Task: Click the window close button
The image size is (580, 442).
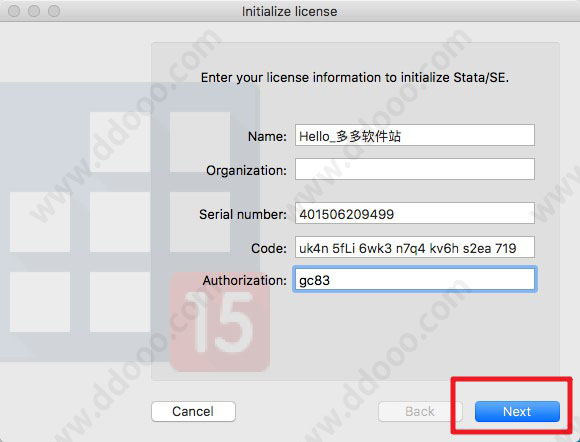Action: (x=14, y=11)
